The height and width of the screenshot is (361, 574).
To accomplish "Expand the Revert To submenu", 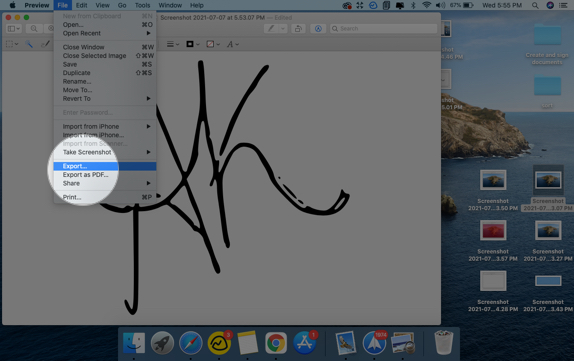I will 105,98.
